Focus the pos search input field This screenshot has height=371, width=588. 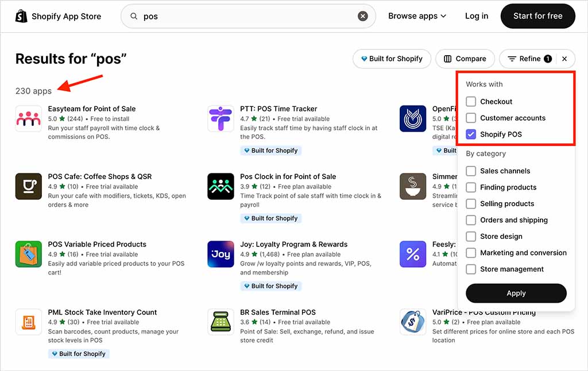point(247,16)
